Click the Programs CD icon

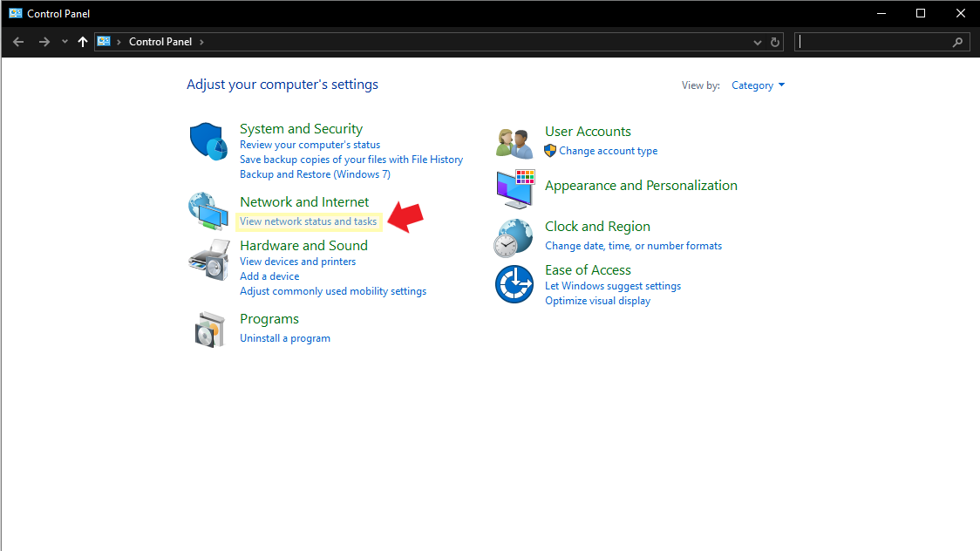[x=208, y=330]
